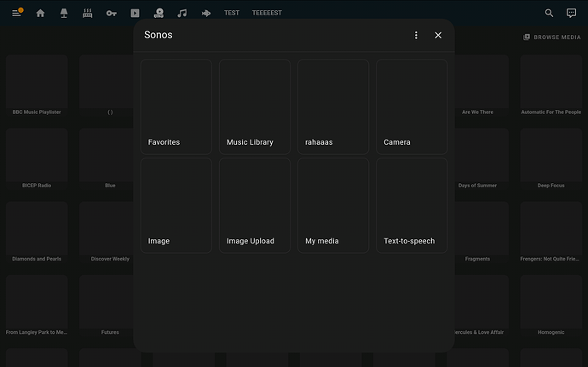The height and width of the screenshot is (367, 588).
Task: Open the lamp tab icon
Action: tap(64, 13)
